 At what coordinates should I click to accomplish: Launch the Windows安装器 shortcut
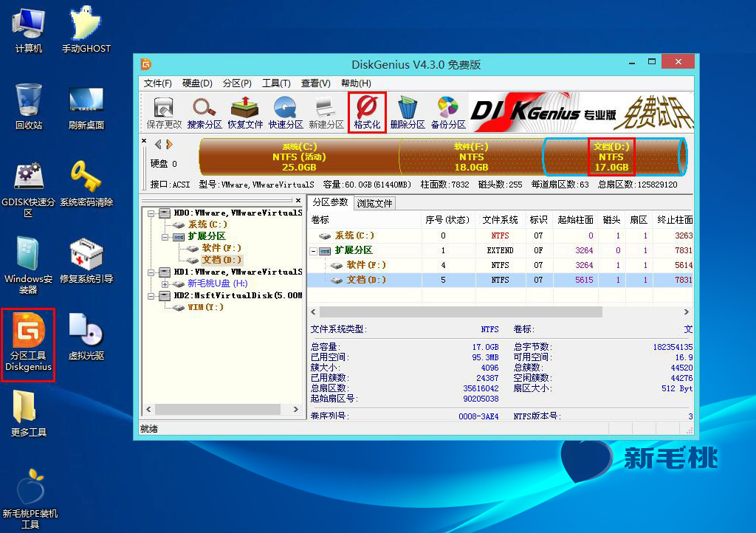click(x=29, y=265)
